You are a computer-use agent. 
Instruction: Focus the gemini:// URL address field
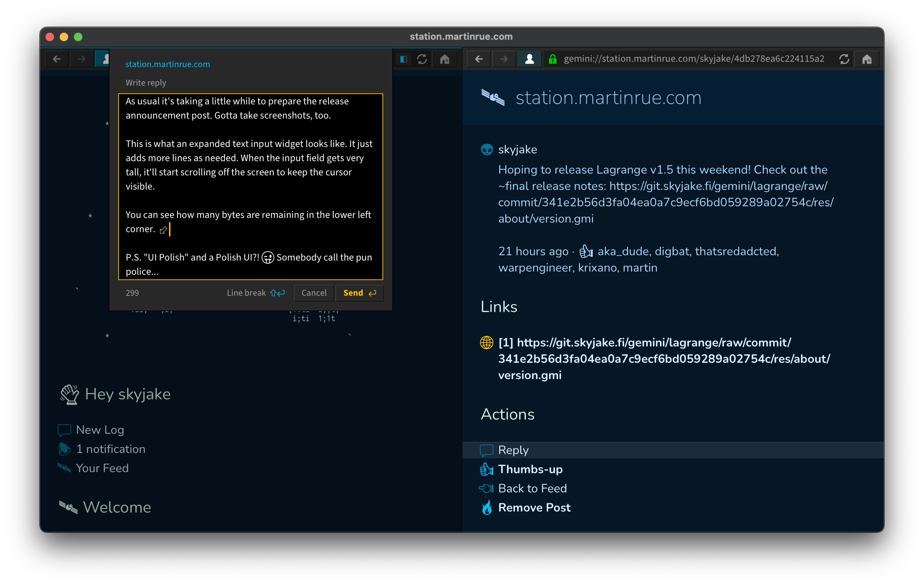pyautogui.click(x=694, y=59)
